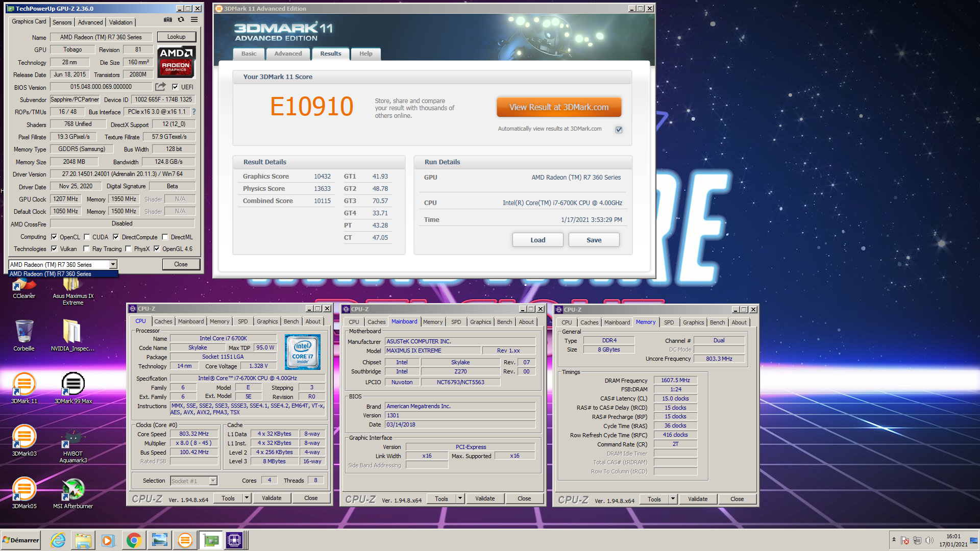The image size is (980, 551).
Task: Click the BIOS version share/export icon
Action: point(160,87)
